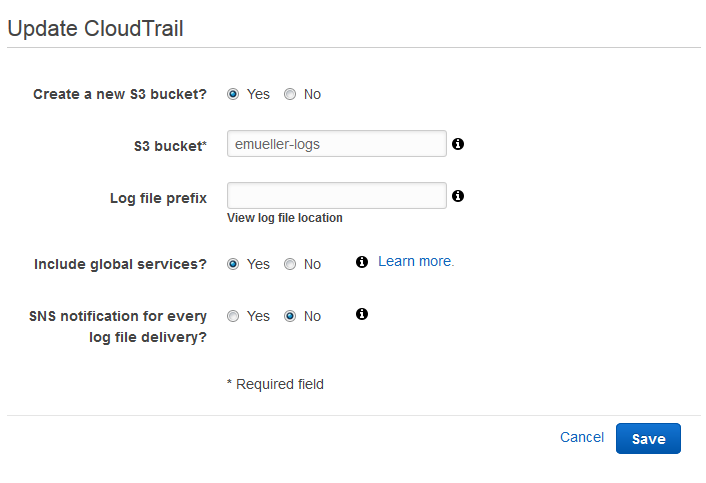Click the Log file prefix label
The image size is (706, 483).
tap(158, 198)
